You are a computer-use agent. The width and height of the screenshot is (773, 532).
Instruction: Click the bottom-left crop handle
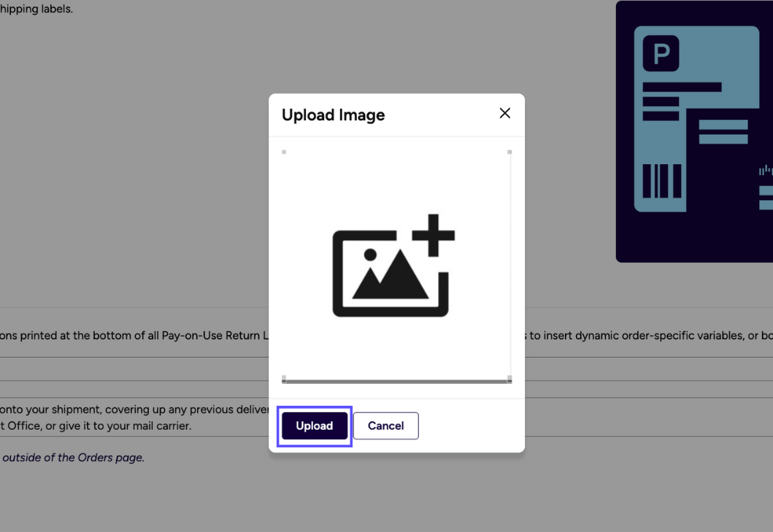[283, 377]
